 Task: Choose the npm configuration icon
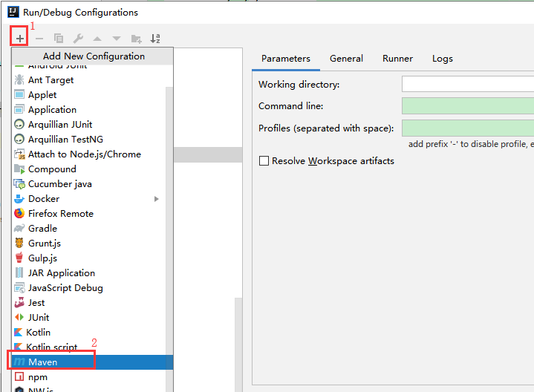(x=19, y=376)
